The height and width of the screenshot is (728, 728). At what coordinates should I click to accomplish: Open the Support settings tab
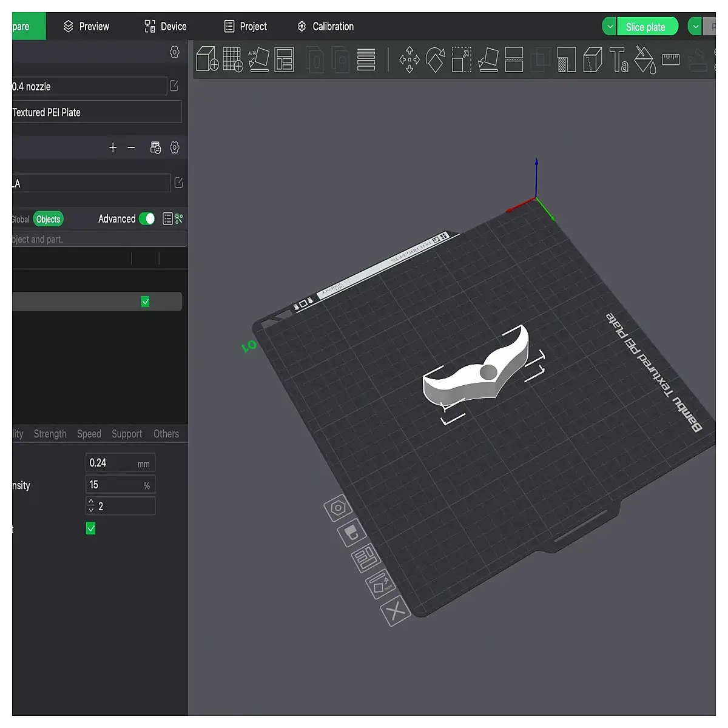(127, 434)
